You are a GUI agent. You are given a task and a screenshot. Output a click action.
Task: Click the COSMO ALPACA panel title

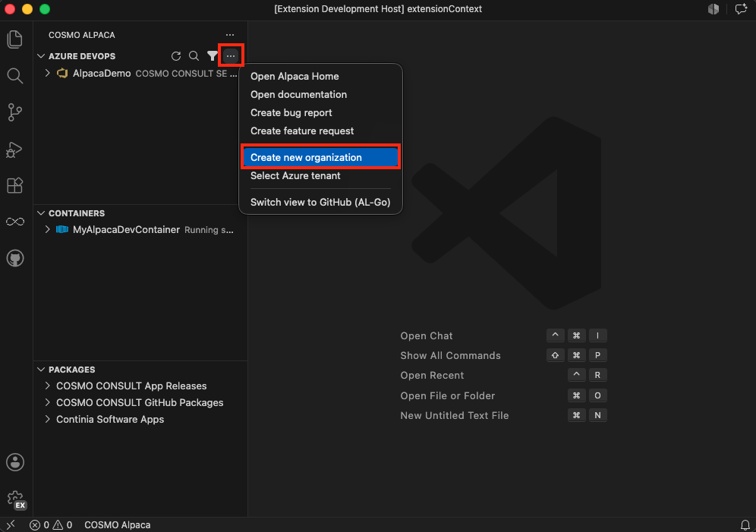(x=81, y=35)
